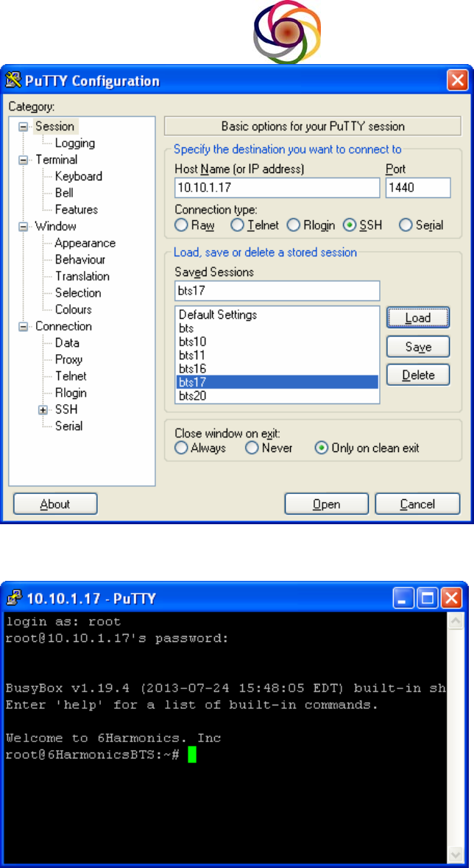474x868 pixels.
Task: Collapse the Session tree node
Action: [x=23, y=126]
